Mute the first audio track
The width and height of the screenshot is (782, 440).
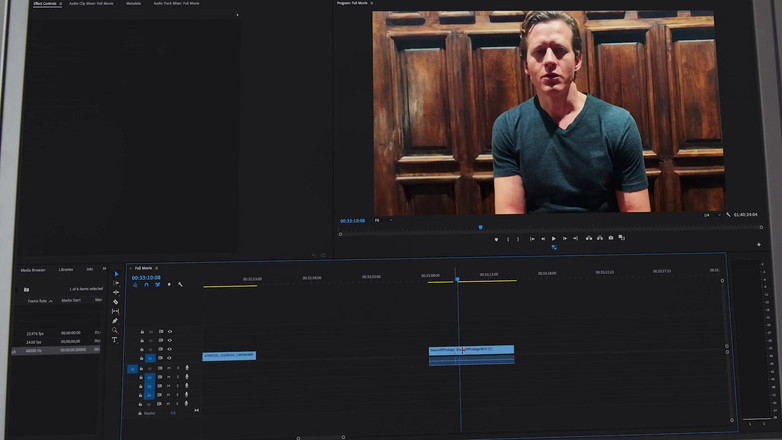tap(168, 368)
